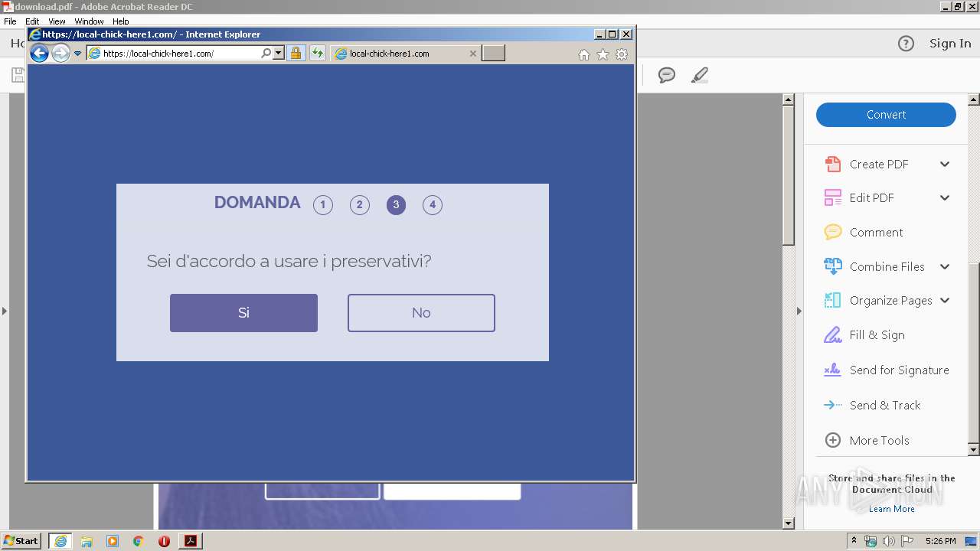The height and width of the screenshot is (551, 980).
Task: Click Internet Explorer in the taskbar
Action: tap(60, 541)
